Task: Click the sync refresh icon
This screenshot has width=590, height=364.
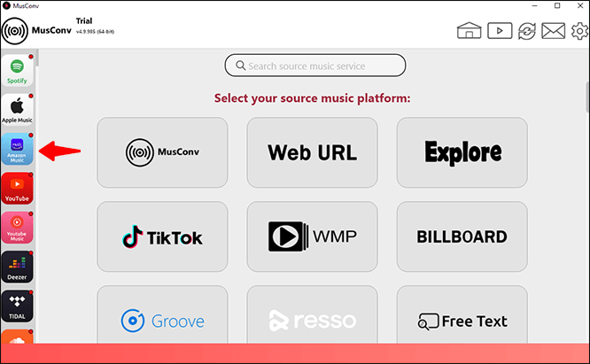Action: (527, 31)
